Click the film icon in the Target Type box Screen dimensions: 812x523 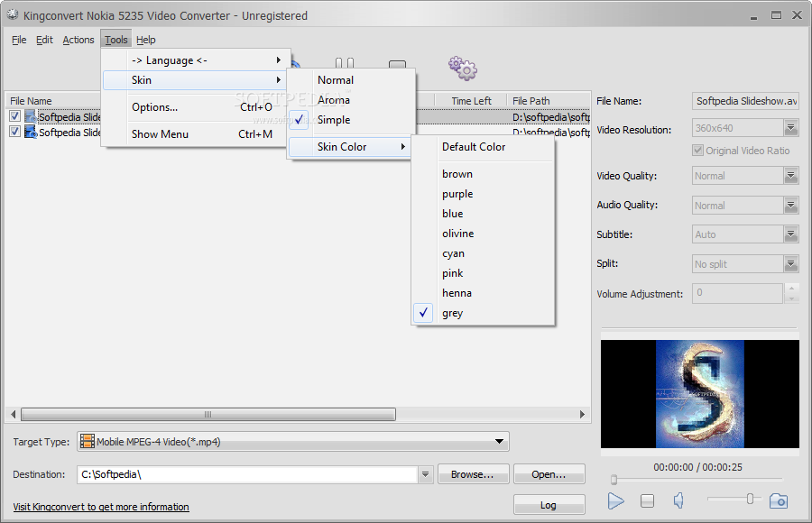point(88,442)
